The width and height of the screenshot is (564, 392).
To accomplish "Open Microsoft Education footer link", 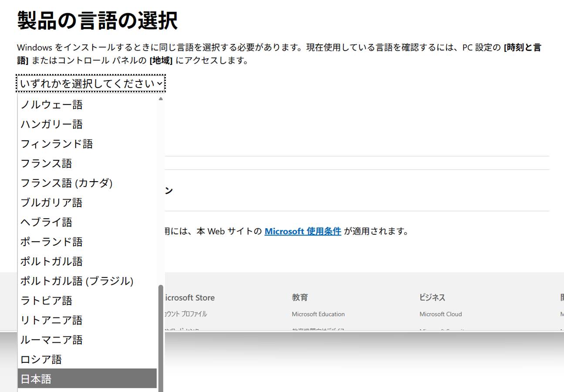I will [318, 314].
